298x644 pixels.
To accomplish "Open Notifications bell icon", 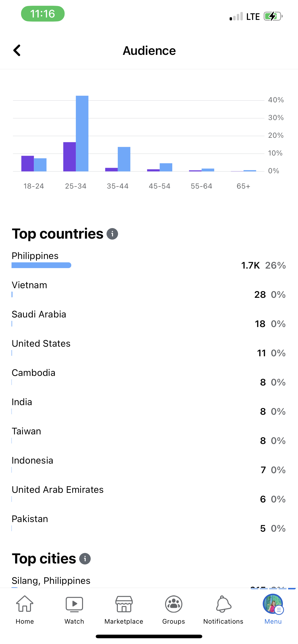I will [x=223, y=609].
